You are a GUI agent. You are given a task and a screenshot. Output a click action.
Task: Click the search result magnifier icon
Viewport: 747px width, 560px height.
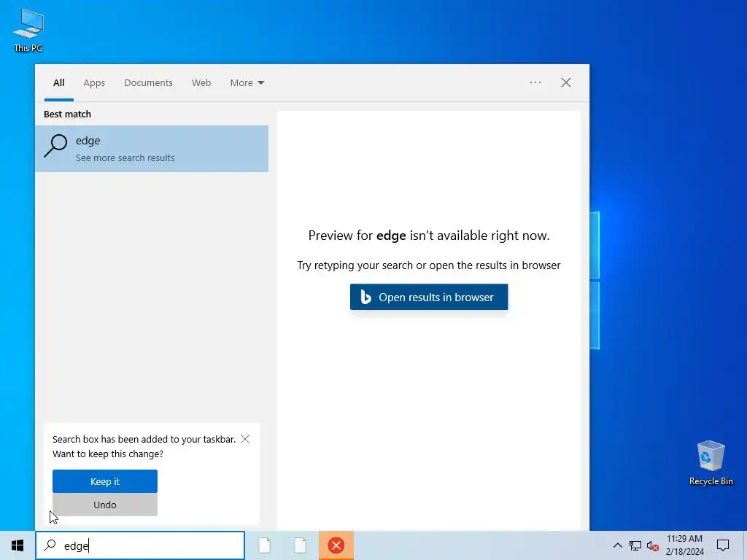[x=55, y=146]
